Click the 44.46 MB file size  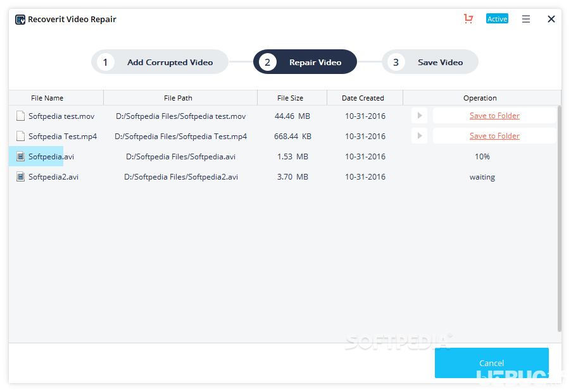click(292, 116)
